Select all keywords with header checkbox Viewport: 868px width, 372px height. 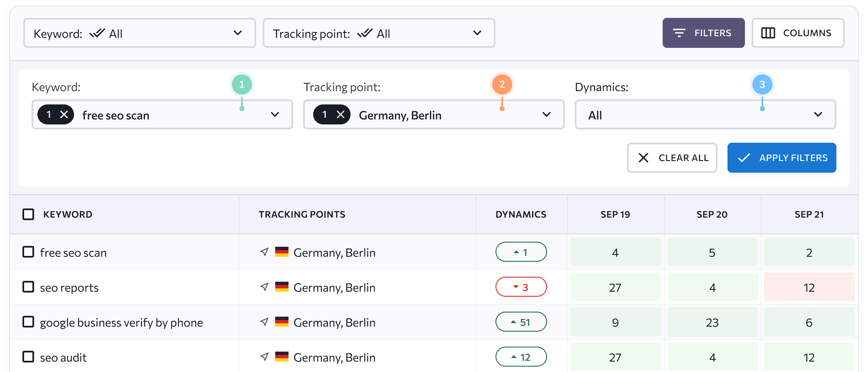[x=28, y=214]
